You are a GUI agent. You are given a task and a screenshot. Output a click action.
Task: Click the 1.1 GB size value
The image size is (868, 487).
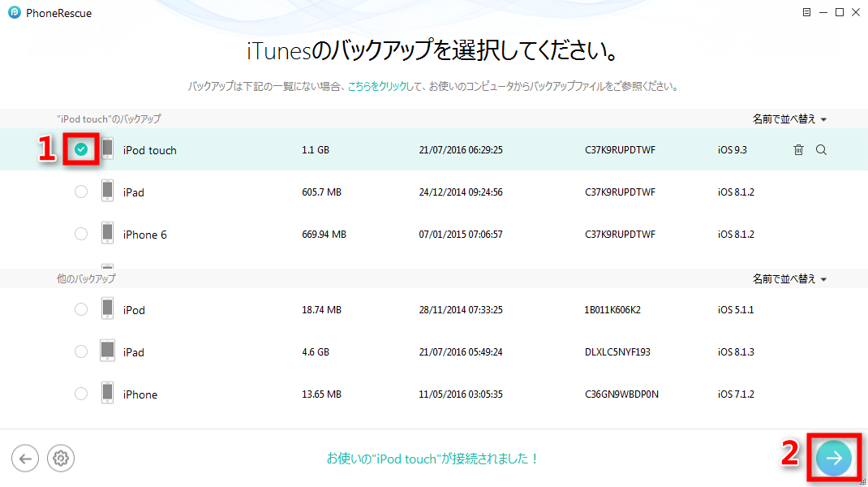point(316,150)
